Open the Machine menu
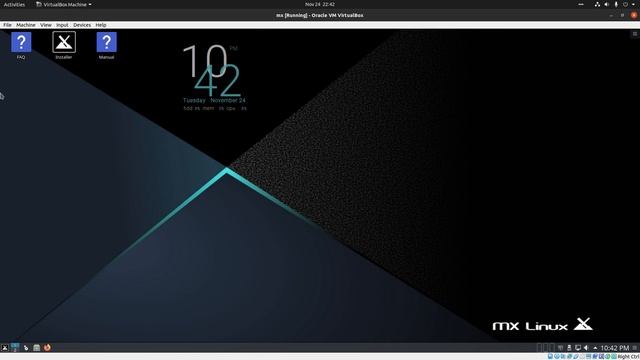 coord(26,25)
